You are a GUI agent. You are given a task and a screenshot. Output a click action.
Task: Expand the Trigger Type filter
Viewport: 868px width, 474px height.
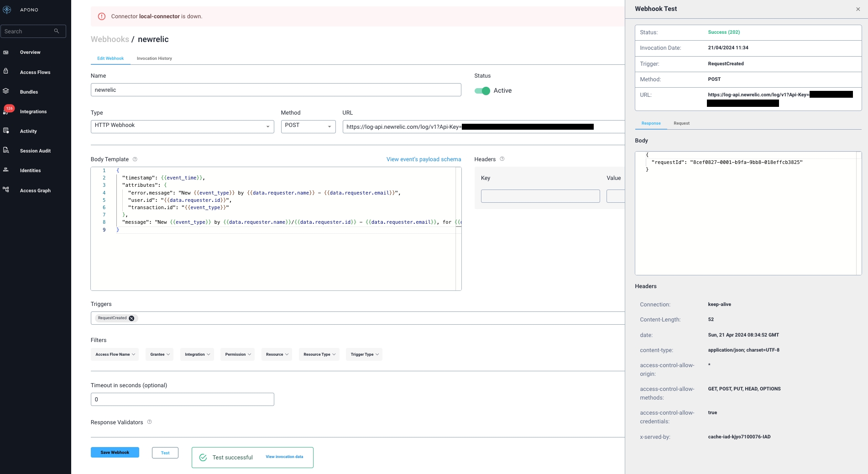(364, 354)
